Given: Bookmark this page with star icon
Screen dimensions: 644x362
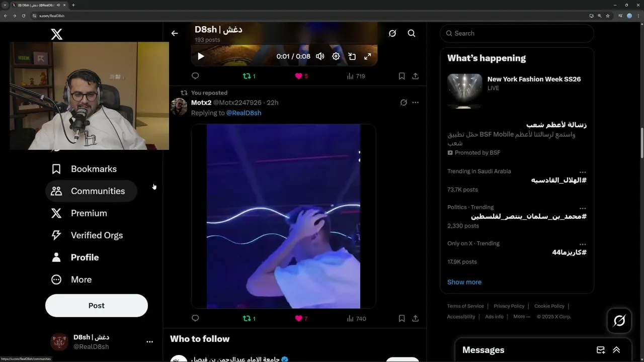Looking at the screenshot, I should 608,16.
